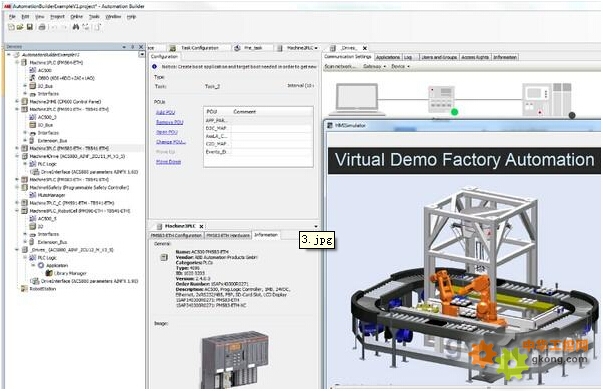Open the Tools menu
The image size is (603, 391).
(x=94, y=17)
